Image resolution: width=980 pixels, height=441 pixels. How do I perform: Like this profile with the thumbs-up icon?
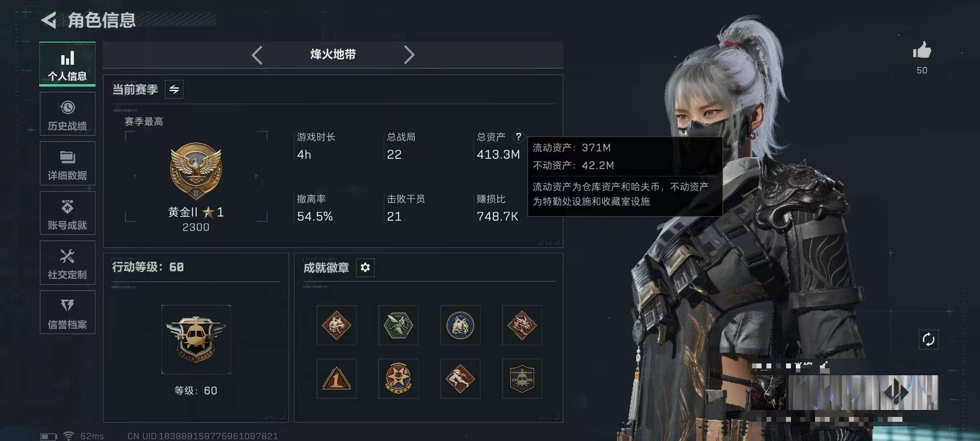[x=922, y=50]
